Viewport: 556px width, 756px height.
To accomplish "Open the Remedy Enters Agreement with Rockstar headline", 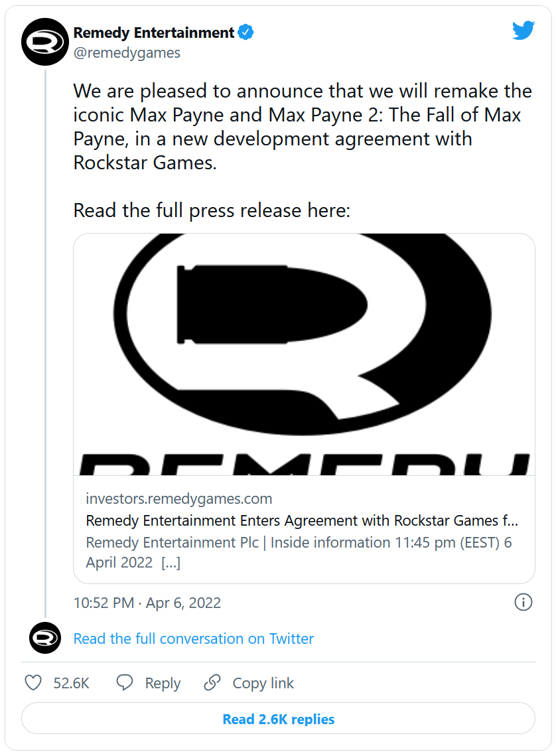I will coord(302,520).
